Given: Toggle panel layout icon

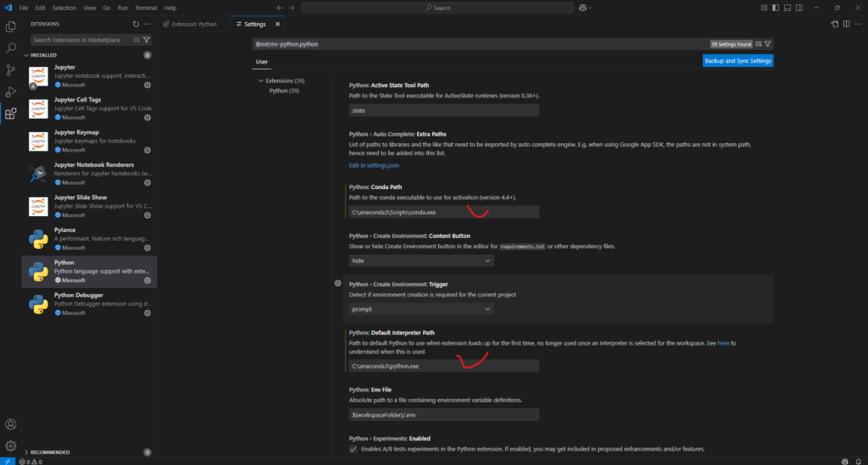Looking at the screenshot, I should tap(787, 8).
